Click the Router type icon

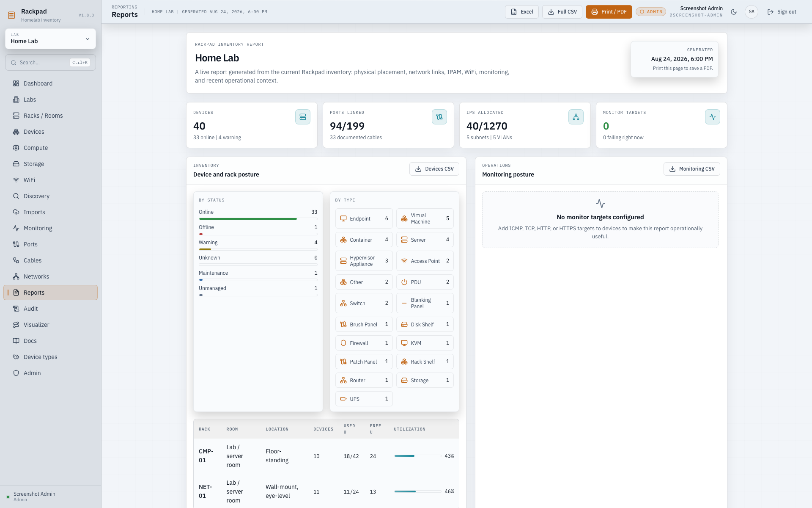[343, 380]
